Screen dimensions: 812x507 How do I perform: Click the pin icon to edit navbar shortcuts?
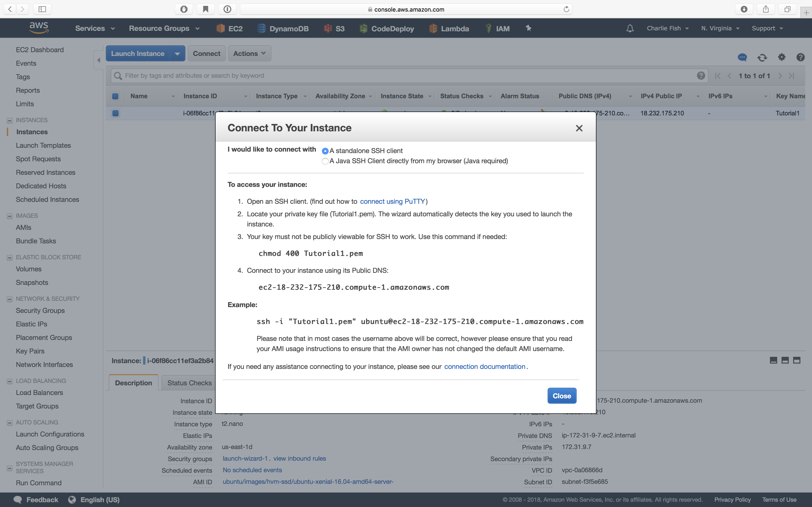point(528,28)
